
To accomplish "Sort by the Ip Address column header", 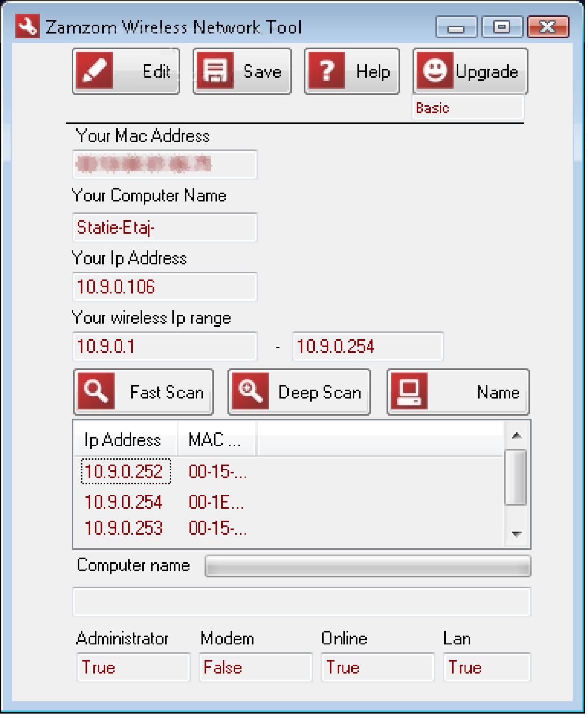I will [x=125, y=440].
